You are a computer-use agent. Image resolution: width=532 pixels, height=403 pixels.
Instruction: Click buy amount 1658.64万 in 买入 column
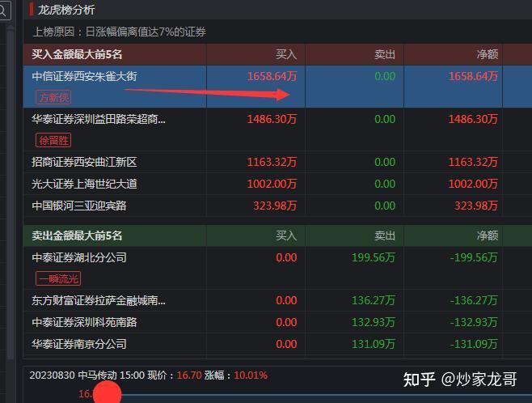coord(272,76)
